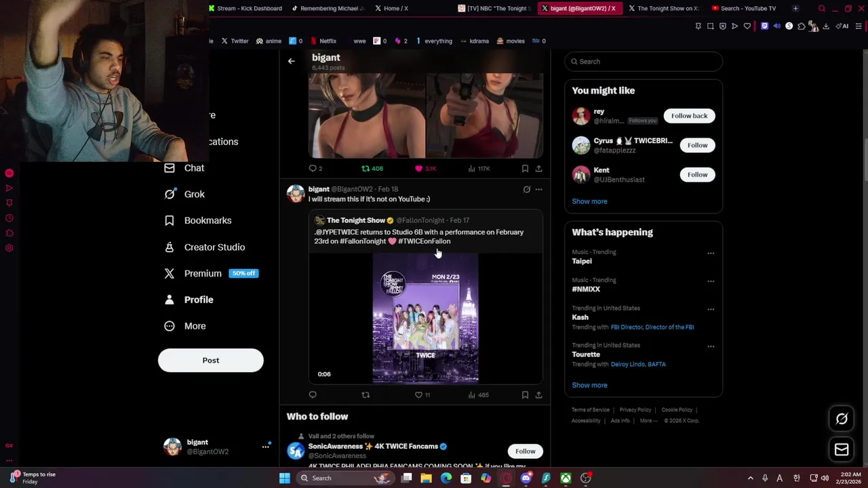
Task: Open the Delroy Lindo, BAFTA trending link
Action: click(638, 365)
